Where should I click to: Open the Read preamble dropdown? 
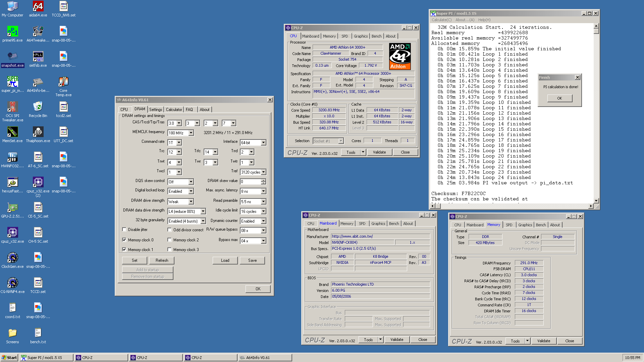coord(264,202)
